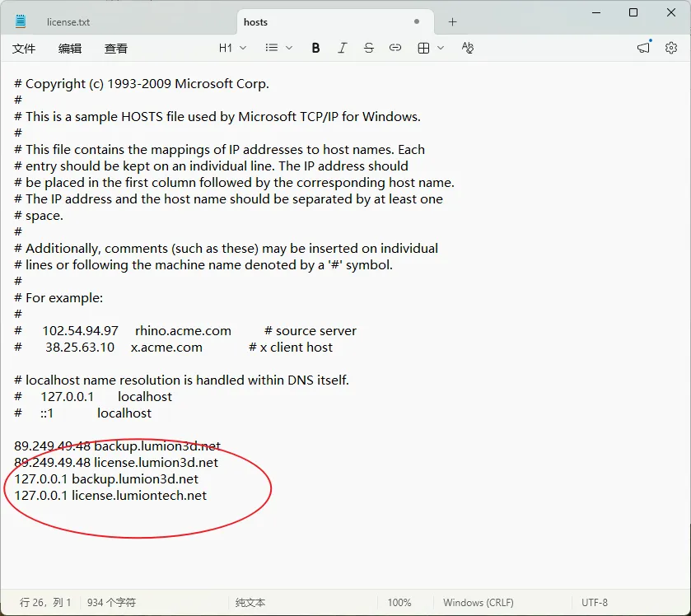Click the '# space.' line
Viewport: 691px width, 616px height.
[39, 216]
